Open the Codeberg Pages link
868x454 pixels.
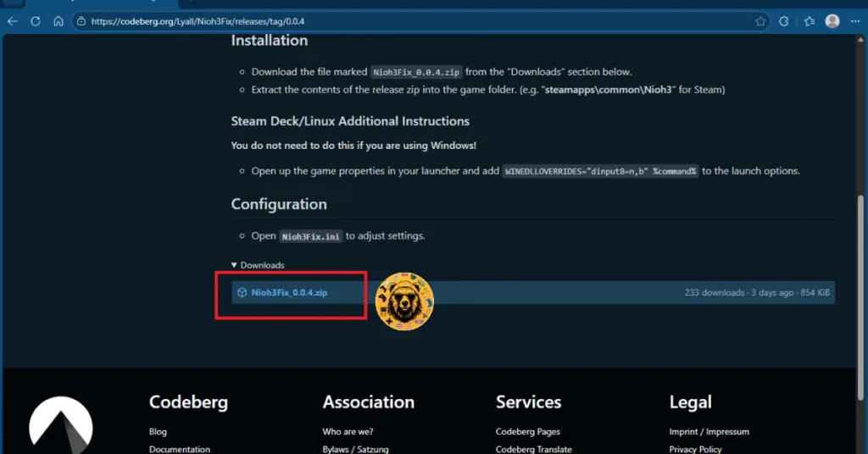(527, 431)
